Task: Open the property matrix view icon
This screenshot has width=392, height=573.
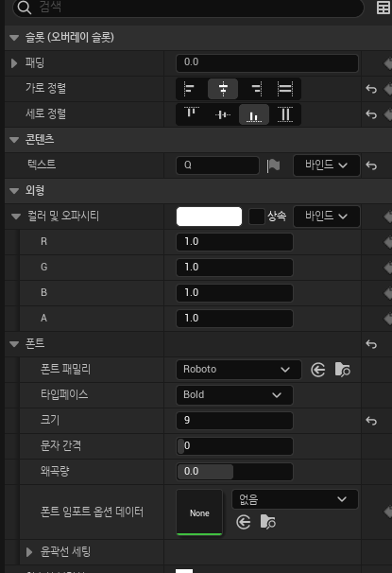Action: pos(383,8)
